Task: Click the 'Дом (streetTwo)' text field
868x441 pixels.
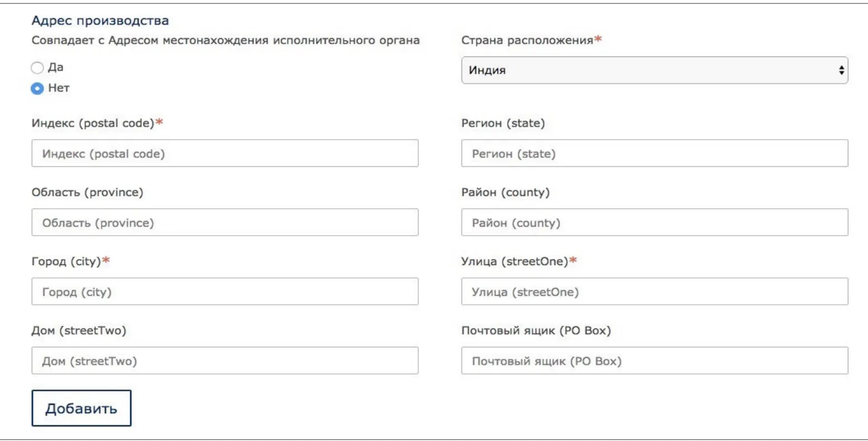Action: tap(225, 361)
